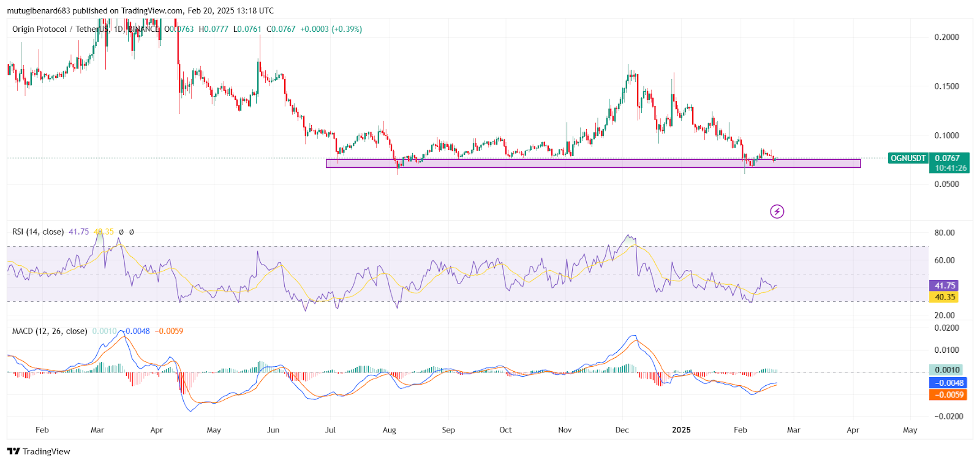The image size is (980, 463).
Task: Click the open value O0.0763
Action: [179, 29]
